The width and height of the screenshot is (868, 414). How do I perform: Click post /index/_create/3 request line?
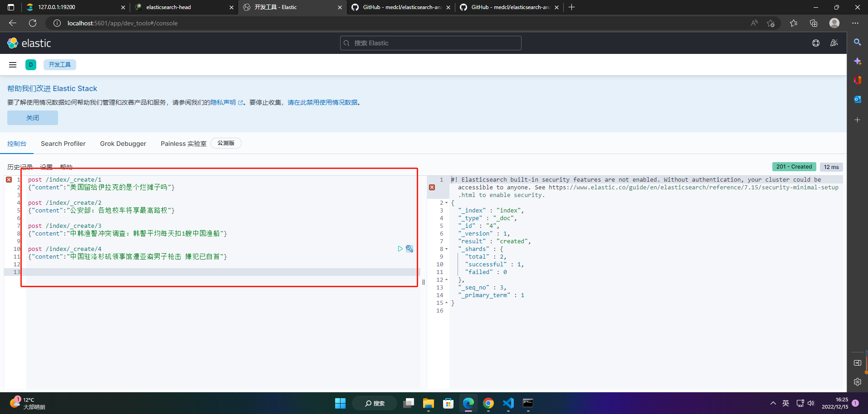[65, 226]
